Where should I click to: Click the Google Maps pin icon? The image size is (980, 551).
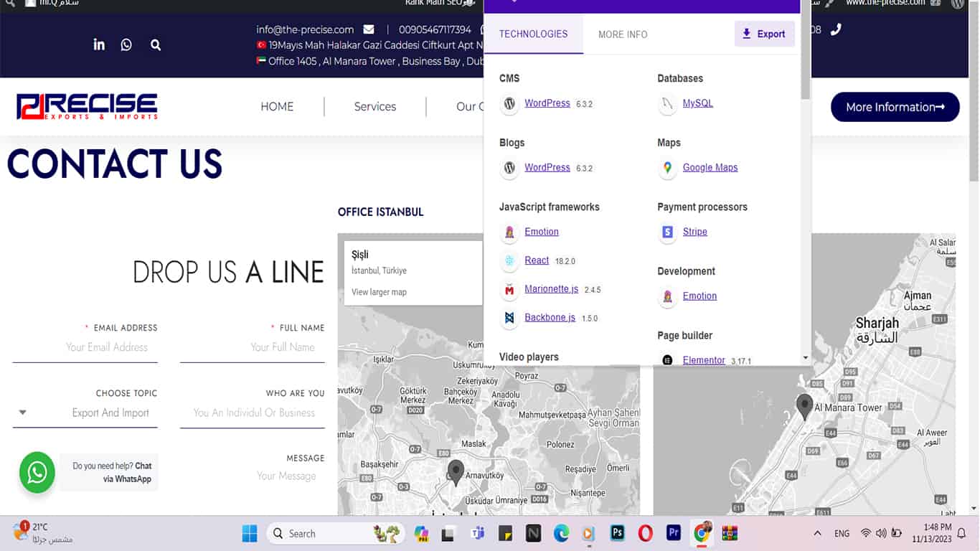pos(667,168)
